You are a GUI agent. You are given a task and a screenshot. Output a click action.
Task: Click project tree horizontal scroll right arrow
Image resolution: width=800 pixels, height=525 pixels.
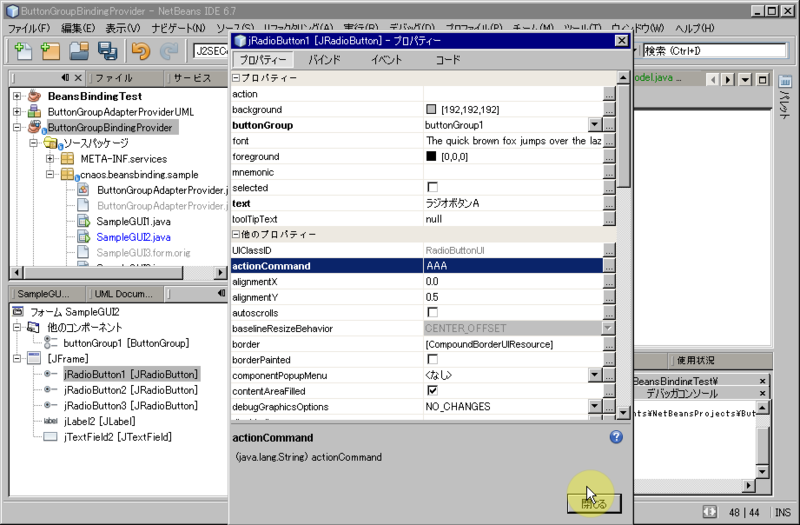(220, 272)
